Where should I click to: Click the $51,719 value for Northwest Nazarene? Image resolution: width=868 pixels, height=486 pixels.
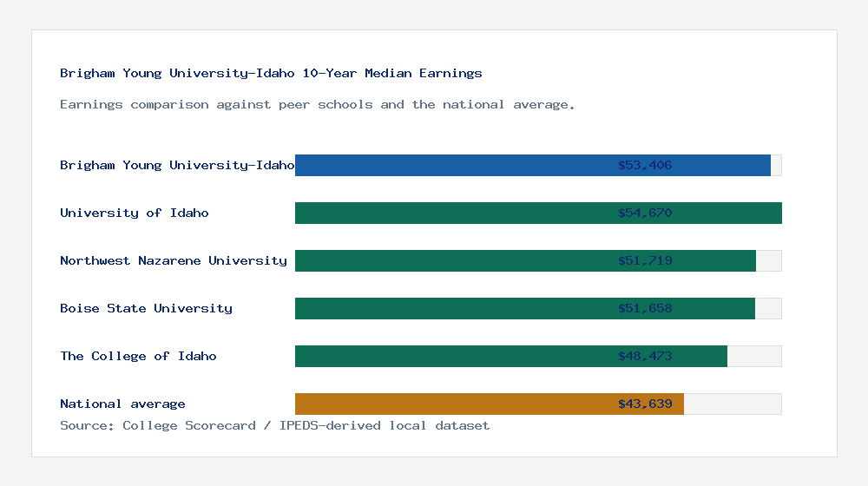(x=645, y=260)
